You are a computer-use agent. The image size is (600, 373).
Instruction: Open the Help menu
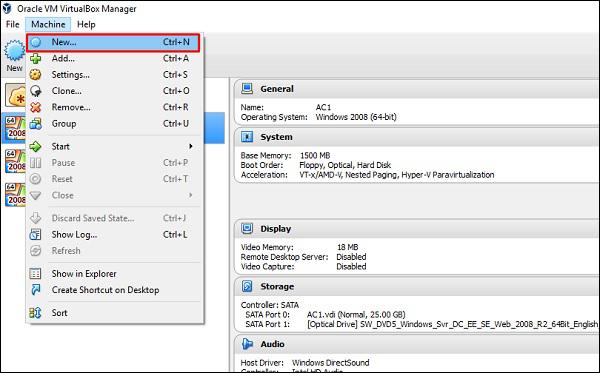coord(86,24)
